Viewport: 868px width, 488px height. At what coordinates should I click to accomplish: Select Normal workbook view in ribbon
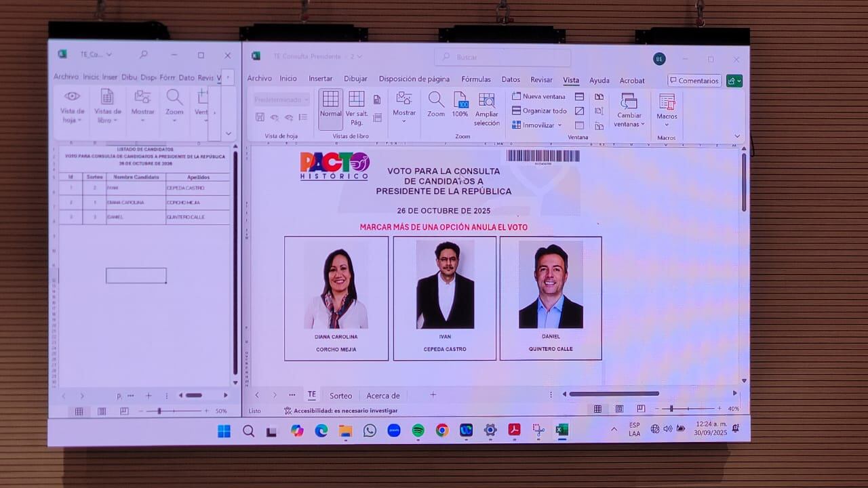click(x=330, y=106)
